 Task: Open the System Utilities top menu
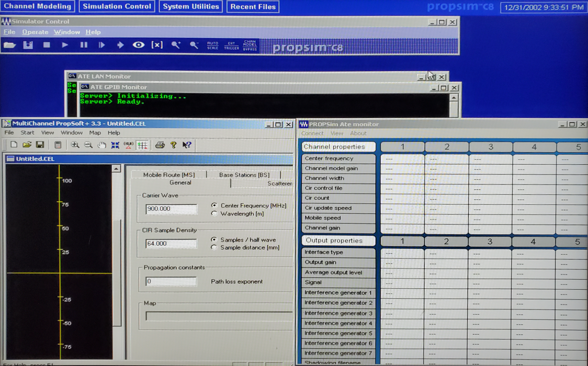pos(191,6)
